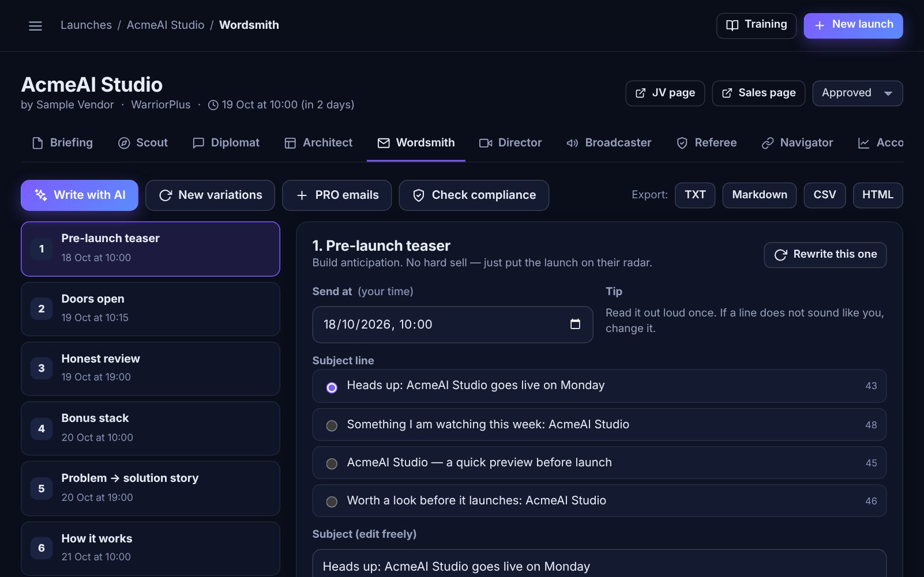924x577 pixels.
Task: Go to the Architect tab
Action: [318, 143]
